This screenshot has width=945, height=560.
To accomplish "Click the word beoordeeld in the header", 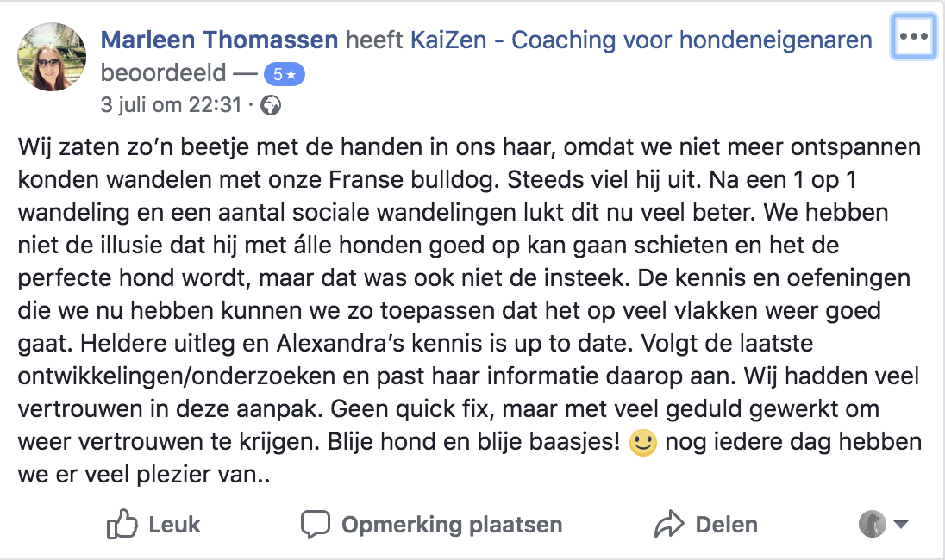I will click(163, 73).
